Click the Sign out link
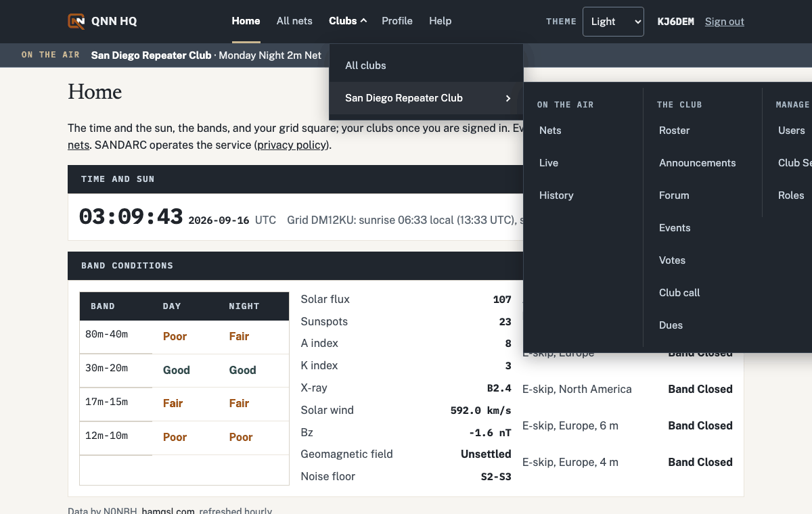The height and width of the screenshot is (514, 812). pyautogui.click(x=725, y=22)
